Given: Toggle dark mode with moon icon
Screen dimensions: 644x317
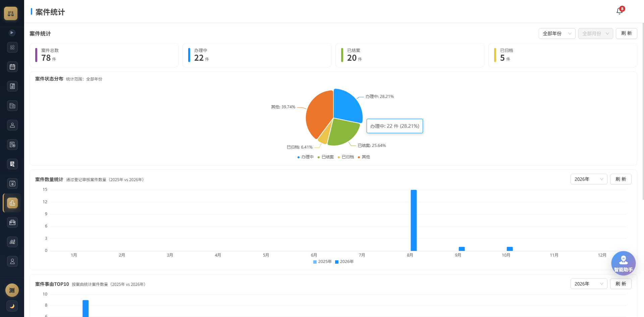Looking at the screenshot, I should pos(12,306).
